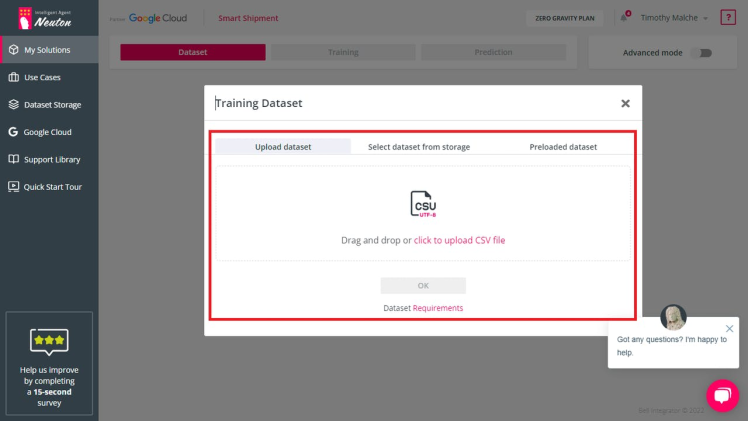
Task: Open Dataset Storage in sidebar
Action: click(49, 104)
